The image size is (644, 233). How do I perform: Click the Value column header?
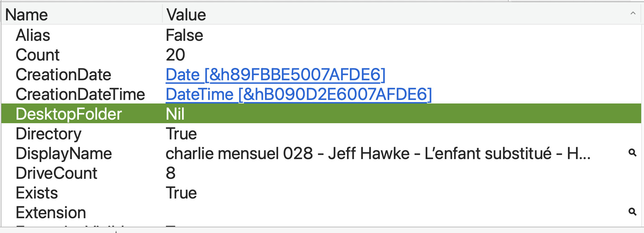[186, 15]
